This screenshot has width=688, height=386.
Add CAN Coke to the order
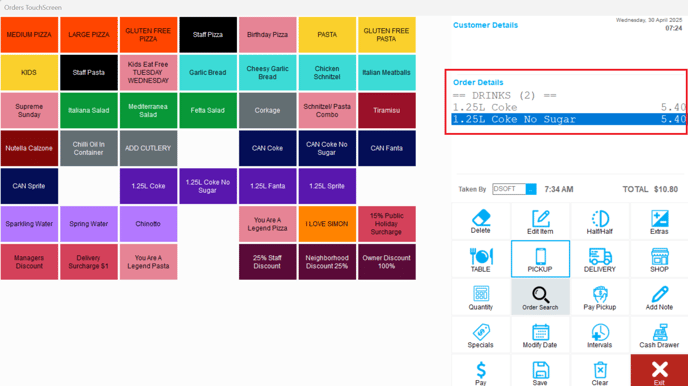(x=268, y=148)
